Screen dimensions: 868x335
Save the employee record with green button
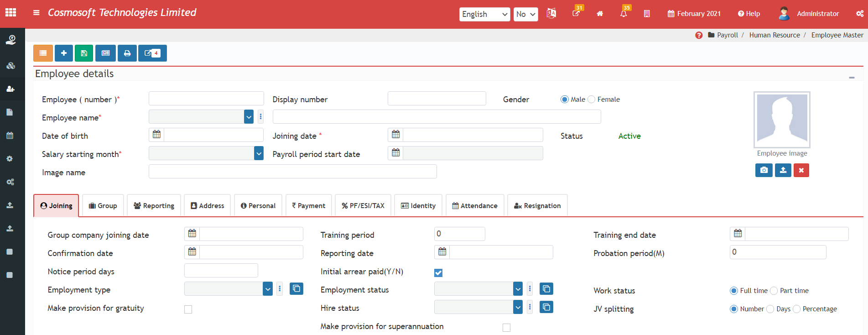(84, 53)
